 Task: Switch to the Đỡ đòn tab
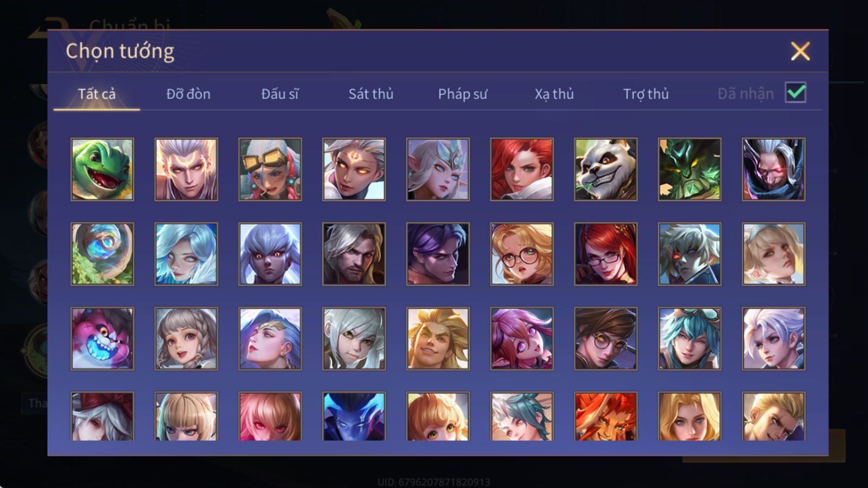pos(188,94)
